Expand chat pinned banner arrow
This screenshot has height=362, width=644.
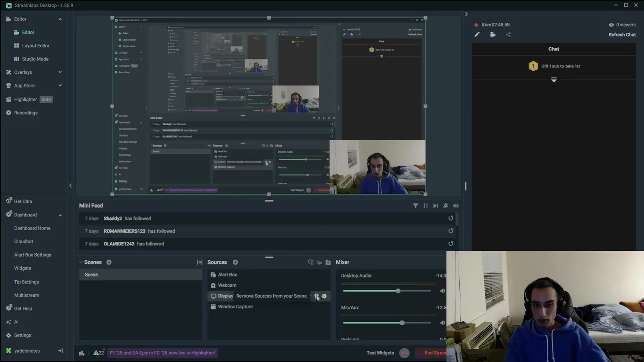(554, 80)
